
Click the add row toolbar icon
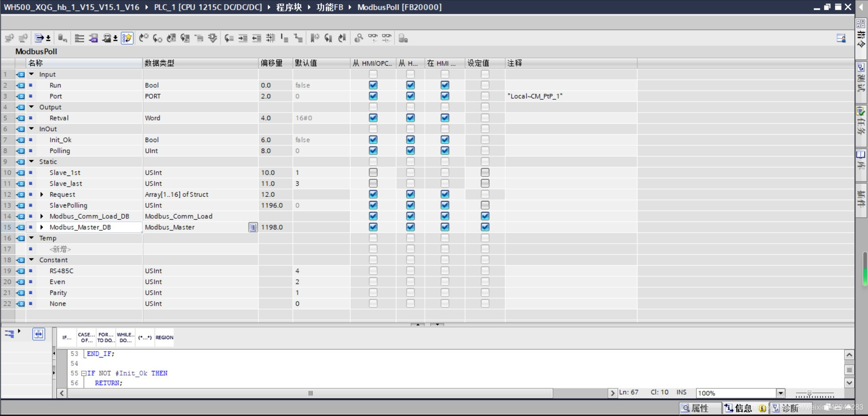(23, 38)
